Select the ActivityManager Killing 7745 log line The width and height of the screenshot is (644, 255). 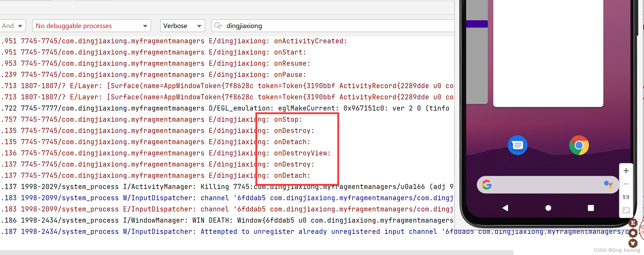click(227, 187)
